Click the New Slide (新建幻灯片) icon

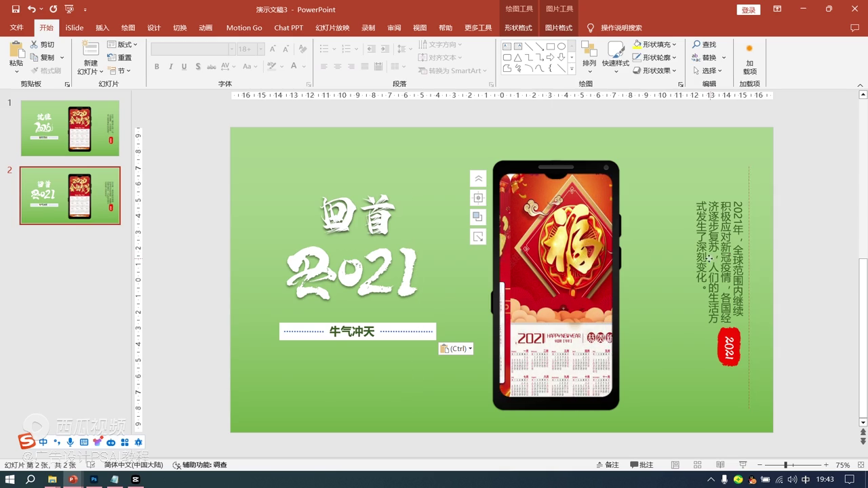[x=90, y=48]
